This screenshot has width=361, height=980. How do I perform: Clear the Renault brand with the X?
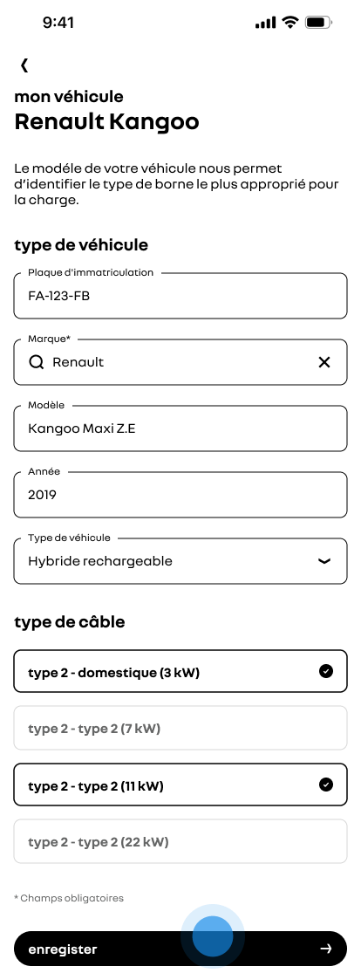coord(324,362)
